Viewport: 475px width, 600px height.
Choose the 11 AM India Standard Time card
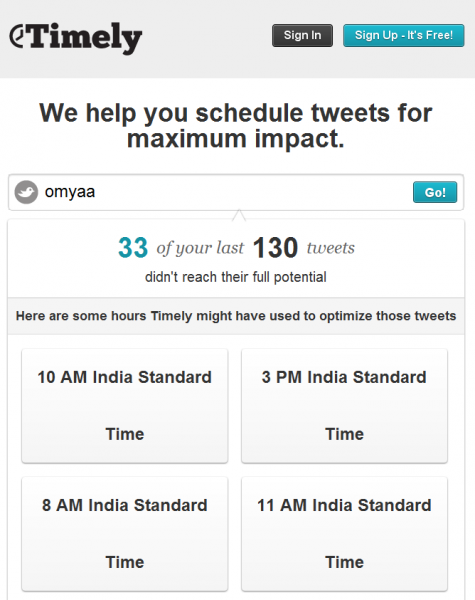point(344,534)
